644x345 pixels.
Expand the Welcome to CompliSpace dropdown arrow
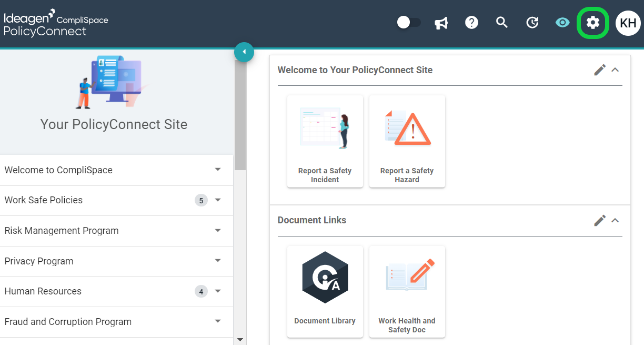pyautogui.click(x=218, y=170)
